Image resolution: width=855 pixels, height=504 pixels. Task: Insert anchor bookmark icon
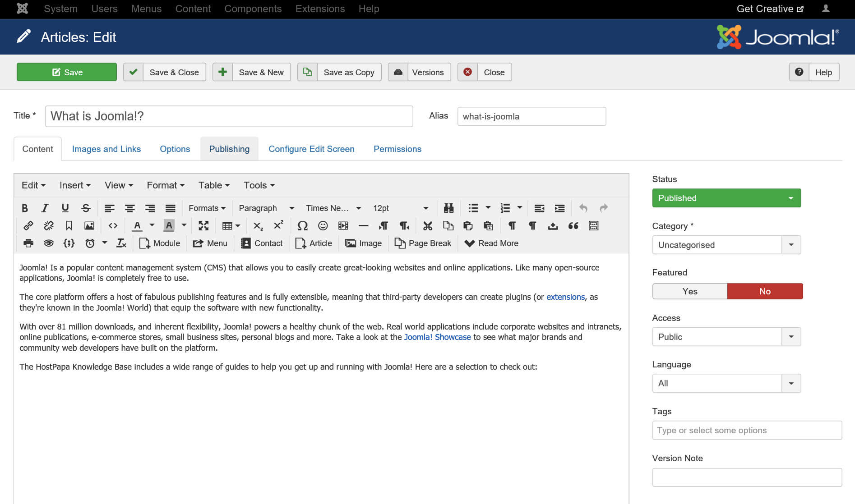click(x=69, y=225)
